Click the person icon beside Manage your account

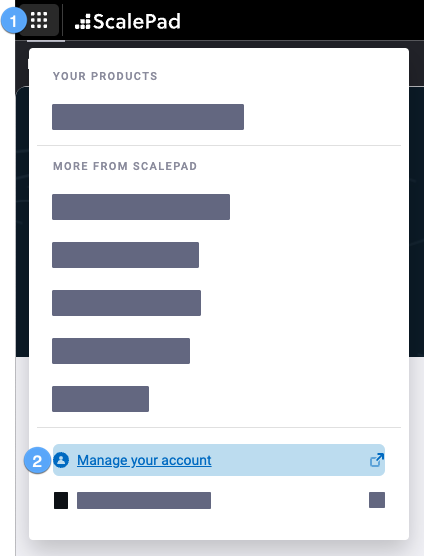[x=61, y=460]
